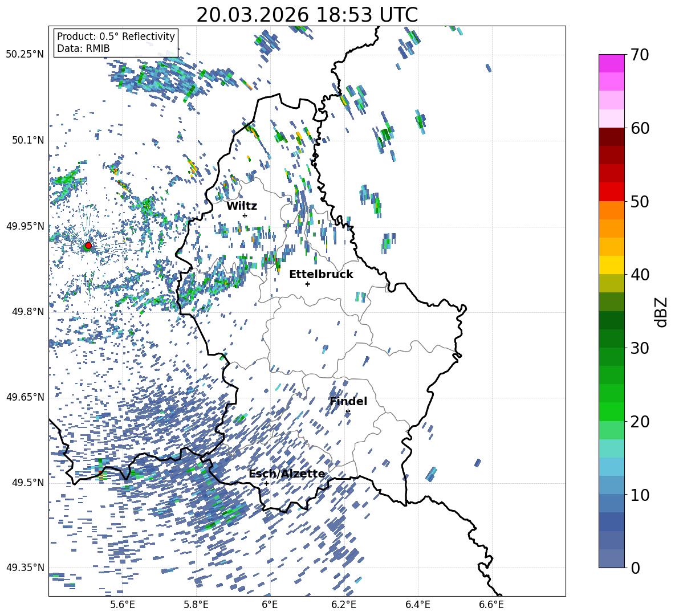675x616 pixels.
Task: Click the 50.25°N latitude tick label
Action: [x=25, y=55]
